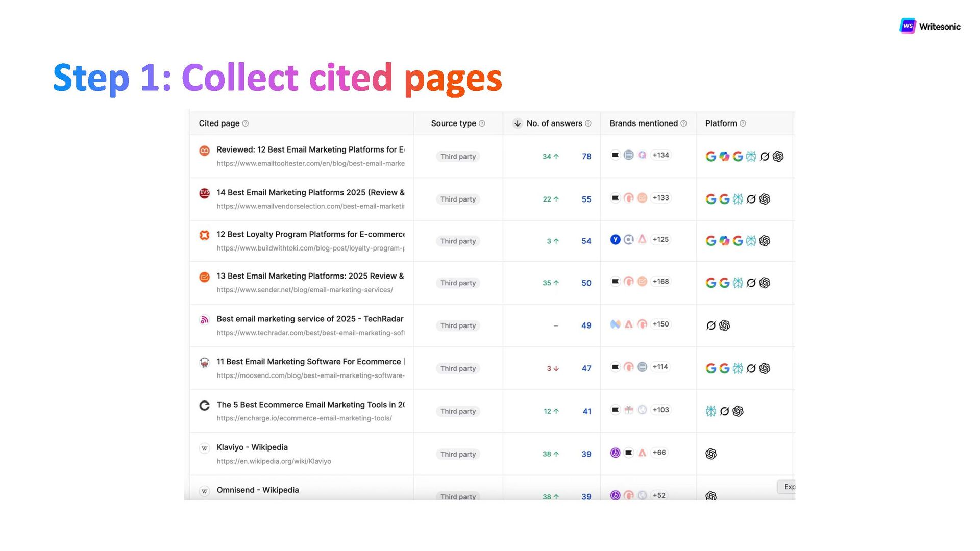Expand +168 brands badge in sender.net row
Viewport: 980px width, 551px height.
pos(660,282)
